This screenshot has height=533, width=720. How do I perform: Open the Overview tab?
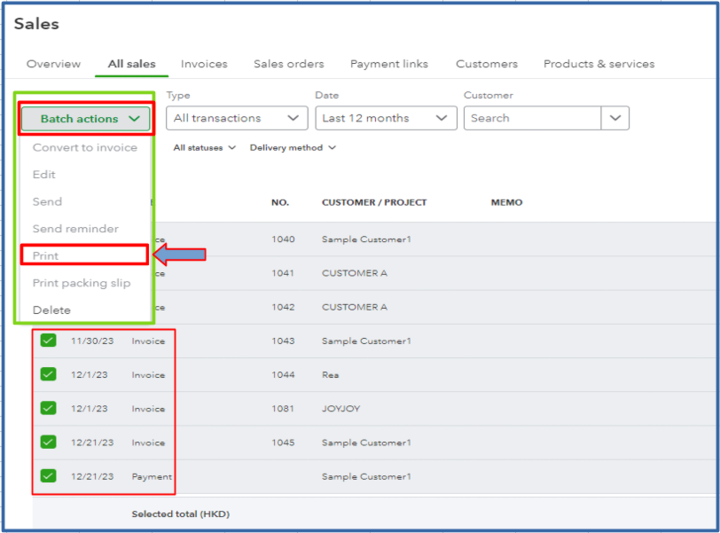pos(53,64)
